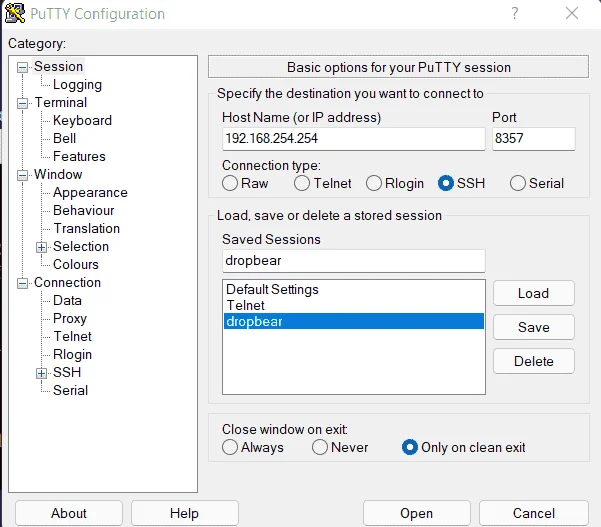The height and width of the screenshot is (527, 601).
Task: Open the Features settings category
Action: point(79,156)
